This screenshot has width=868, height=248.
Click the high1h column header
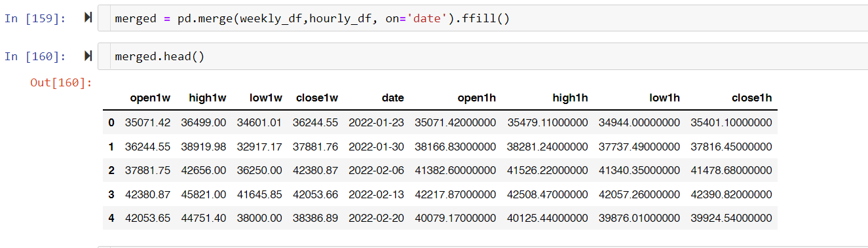tap(570, 98)
